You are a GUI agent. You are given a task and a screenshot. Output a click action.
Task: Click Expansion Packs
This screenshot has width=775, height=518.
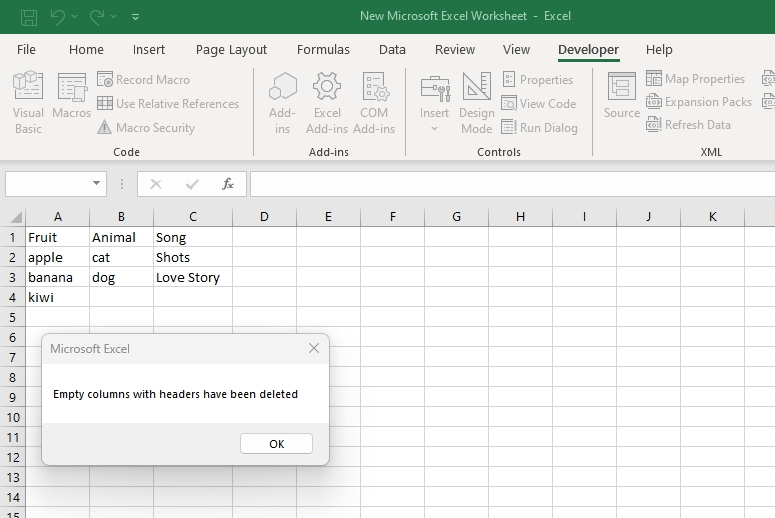click(699, 102)
